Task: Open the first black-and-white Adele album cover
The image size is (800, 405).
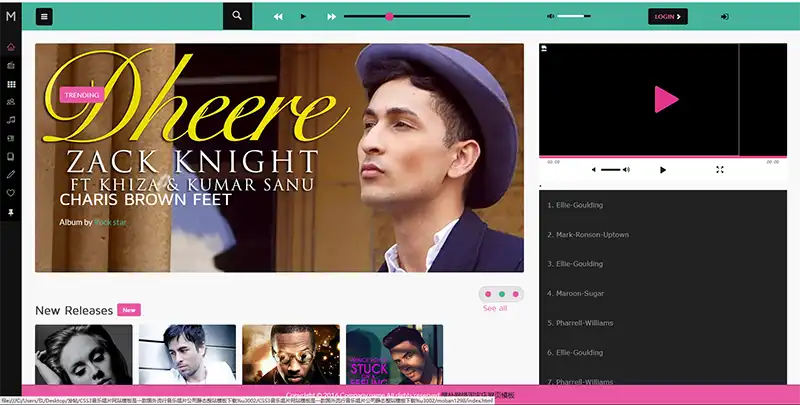Action: point(84,355)
